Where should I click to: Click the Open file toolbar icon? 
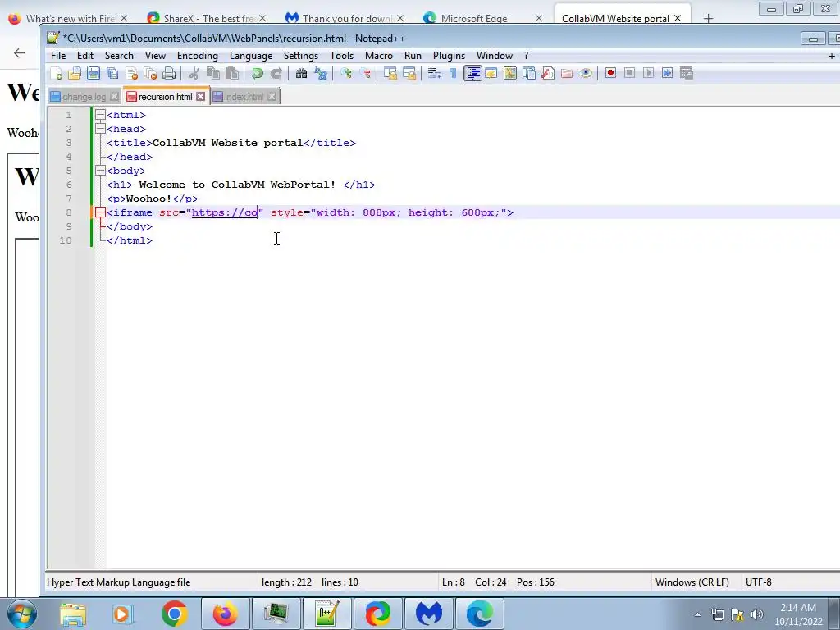point(75,73)
